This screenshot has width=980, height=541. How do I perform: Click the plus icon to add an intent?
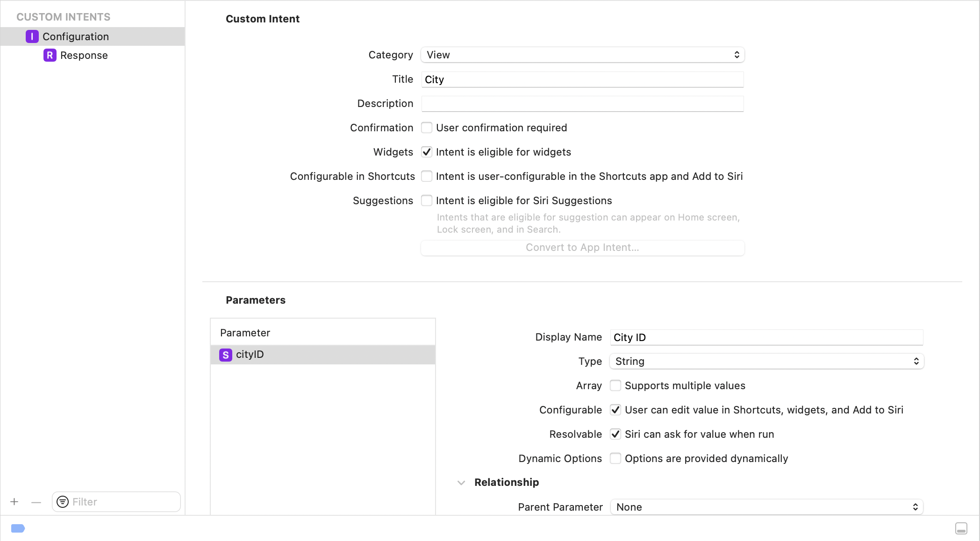(x=14, y=502)
